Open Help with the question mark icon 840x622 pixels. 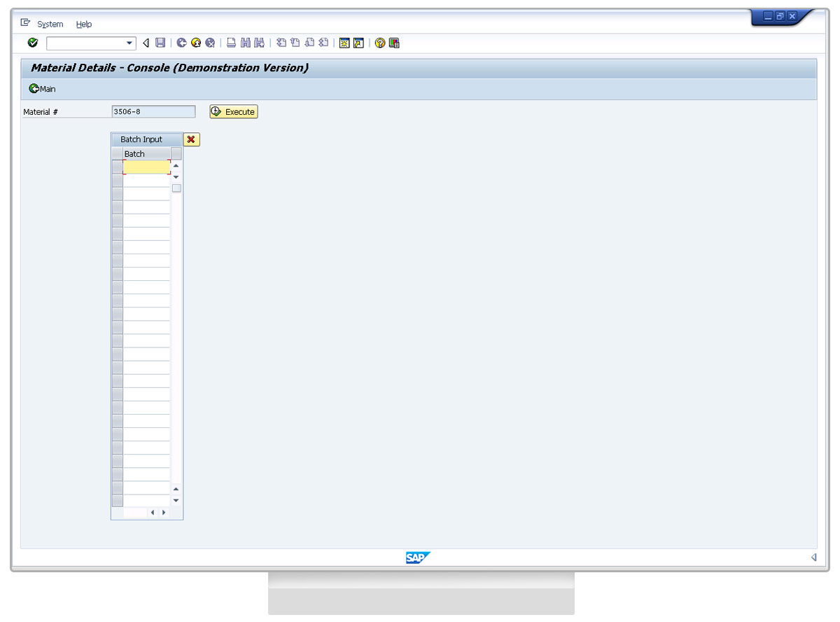point(380,43)
